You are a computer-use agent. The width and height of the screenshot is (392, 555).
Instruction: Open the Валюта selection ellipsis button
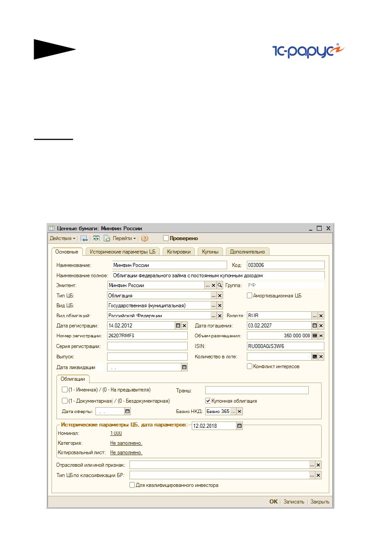(x=315, y=315)
